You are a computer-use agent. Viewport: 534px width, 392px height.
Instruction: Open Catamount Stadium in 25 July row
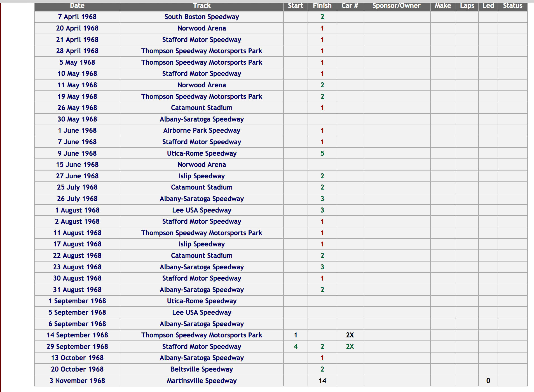click(x=202, y=187)
